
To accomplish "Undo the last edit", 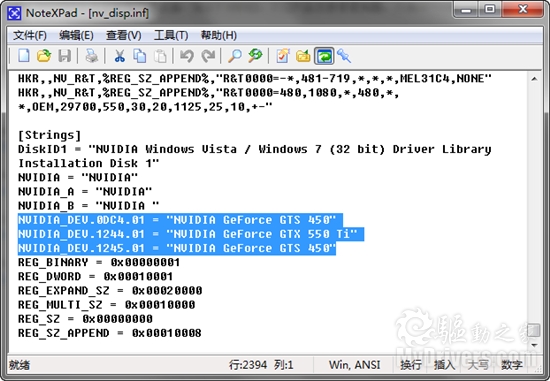I will pos(187,56).
